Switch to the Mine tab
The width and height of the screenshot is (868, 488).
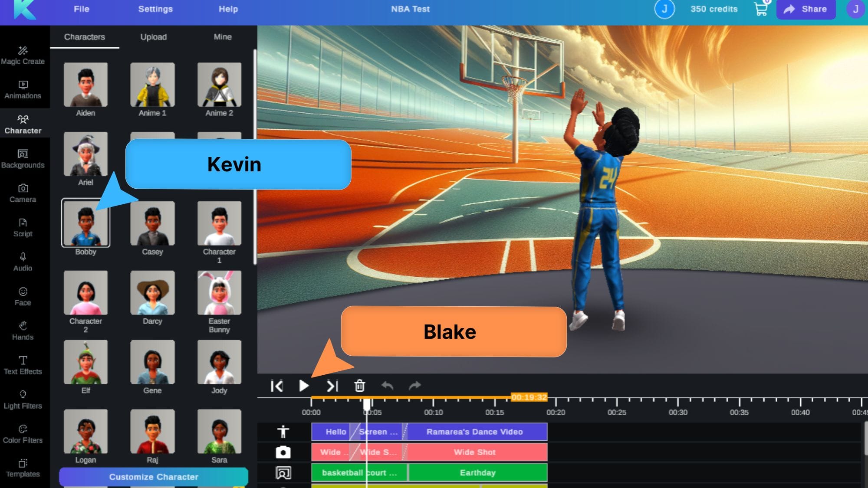pos(222,36)
